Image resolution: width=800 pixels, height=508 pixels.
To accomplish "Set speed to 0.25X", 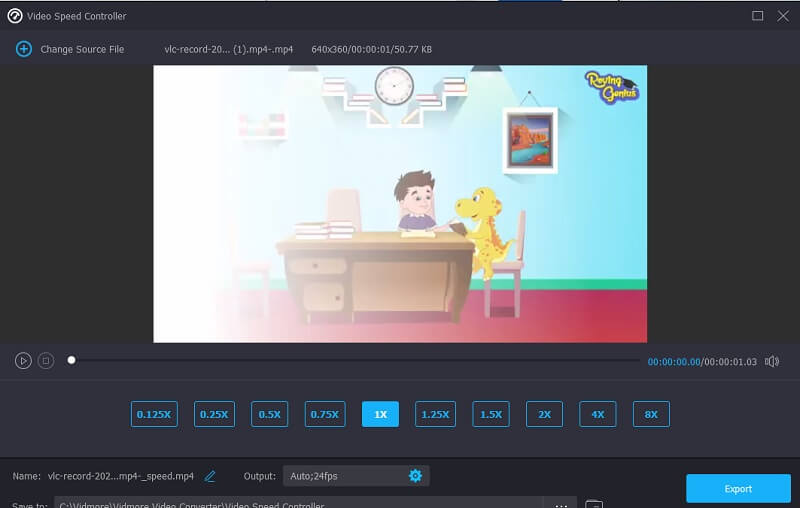I will (214, 414).
